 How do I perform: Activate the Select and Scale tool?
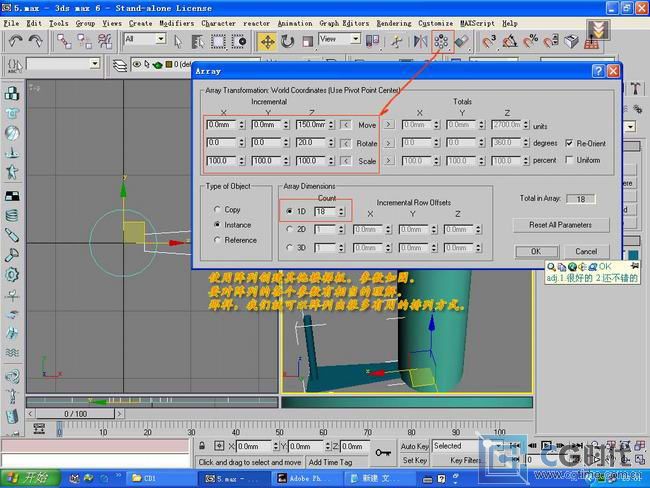pos(308,41)
